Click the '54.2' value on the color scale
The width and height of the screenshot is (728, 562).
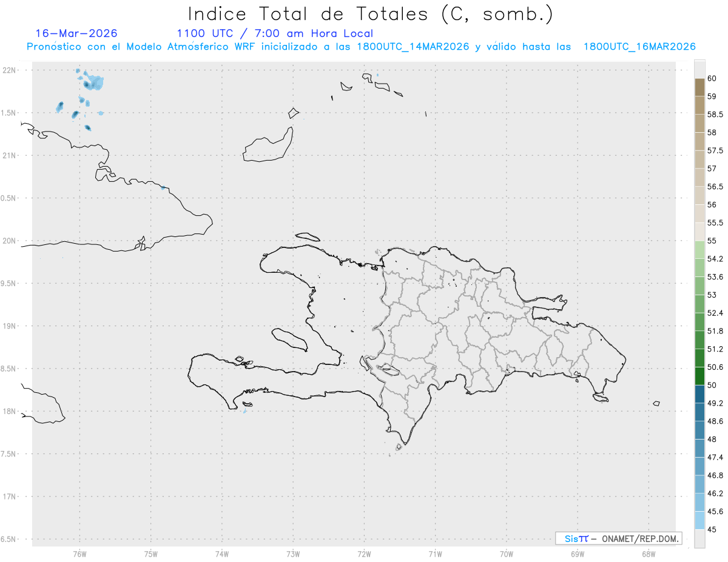pyautogui.click(x=715, y=259)
